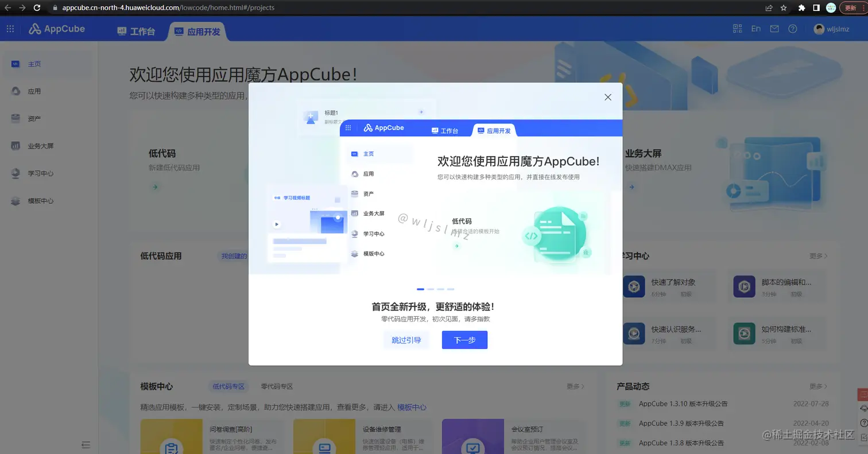Click the AppCube logo
The width and height of the screenshot is (868, 454).
[57, 29]
